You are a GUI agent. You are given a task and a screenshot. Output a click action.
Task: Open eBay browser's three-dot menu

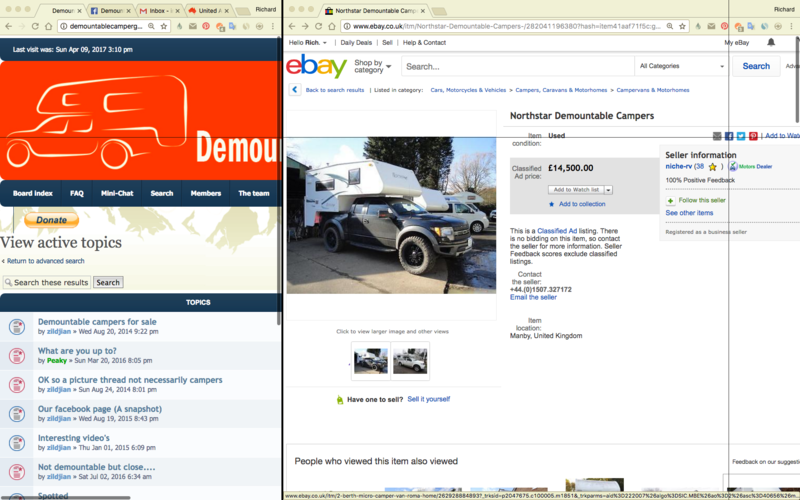click(x=792, y=26)
